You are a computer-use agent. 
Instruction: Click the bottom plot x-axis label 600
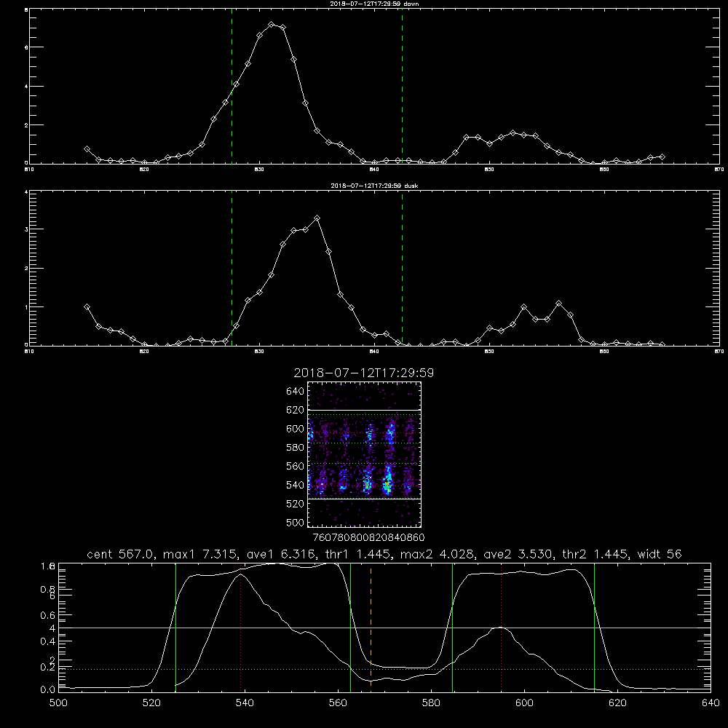525,703
